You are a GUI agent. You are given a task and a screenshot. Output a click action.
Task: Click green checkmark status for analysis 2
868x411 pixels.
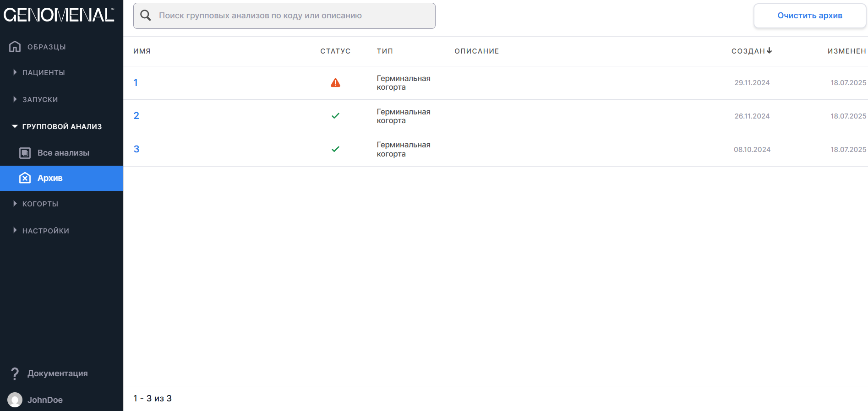coord(335,116)
